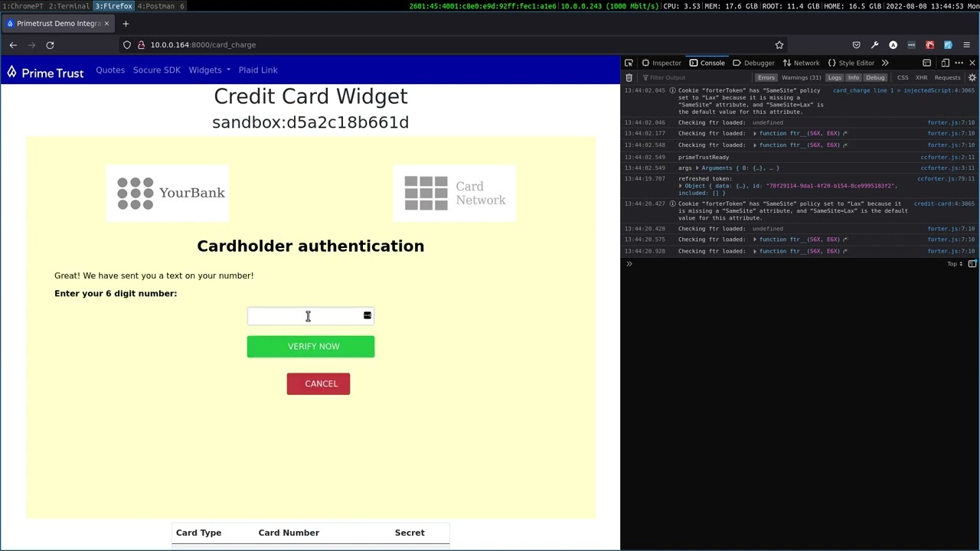Open ccforter.js:79:11 source link
The width and height of the screenshot is (980, 551).
point(946,179)
